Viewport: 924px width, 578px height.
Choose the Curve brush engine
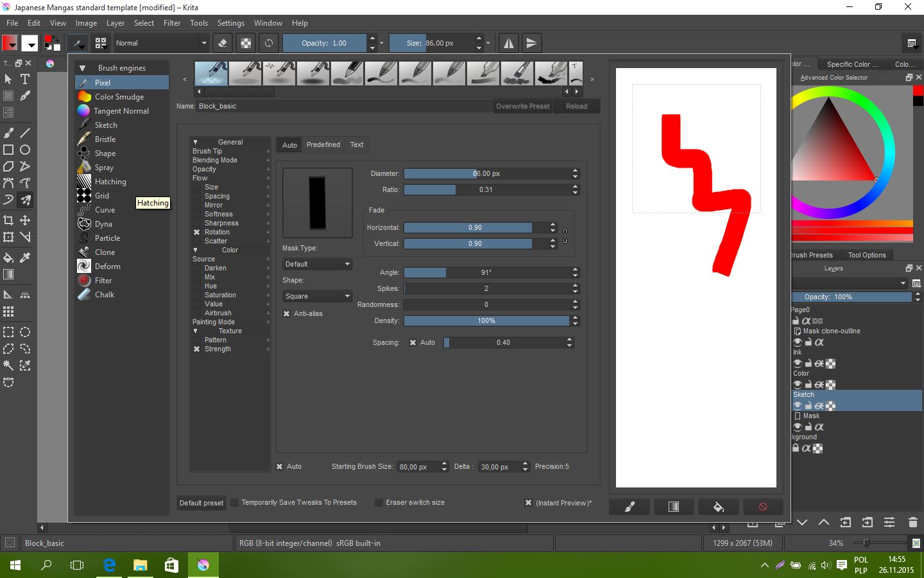(x=122, y=209)
